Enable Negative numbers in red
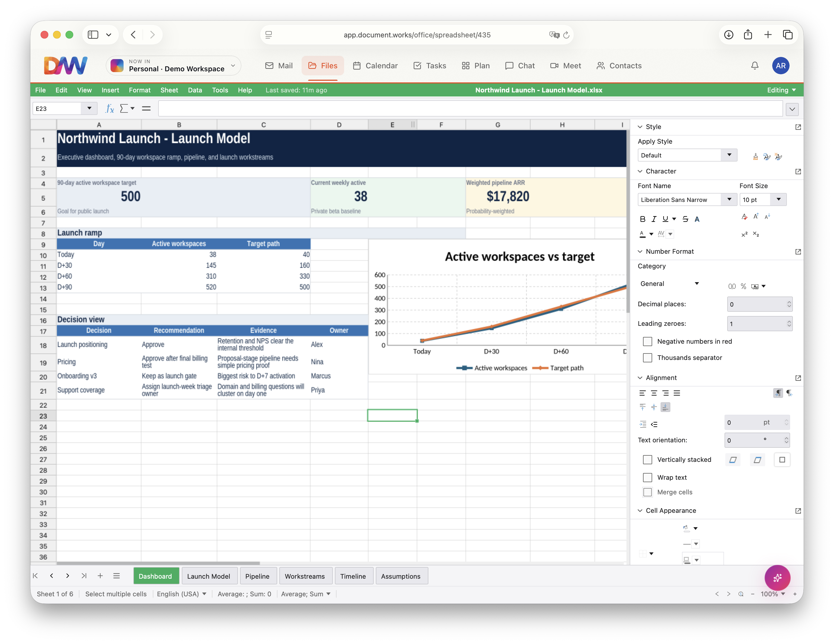834x644 pixels. coord(647,341)
